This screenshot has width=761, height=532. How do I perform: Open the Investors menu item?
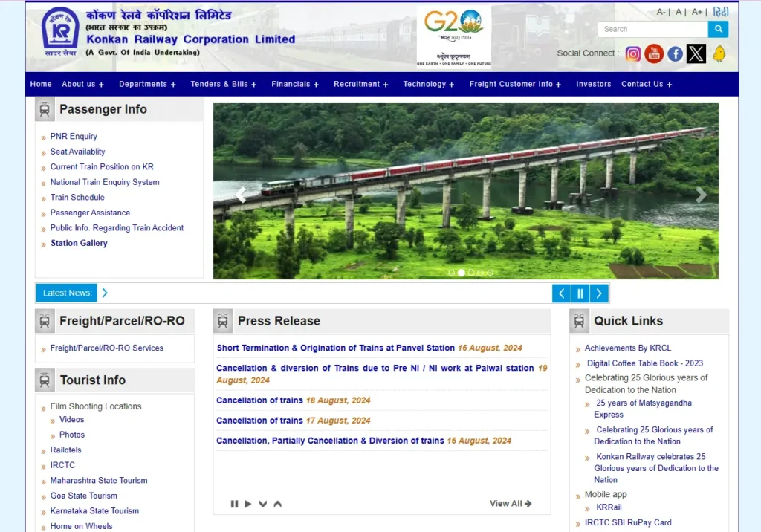pos(593,85)
